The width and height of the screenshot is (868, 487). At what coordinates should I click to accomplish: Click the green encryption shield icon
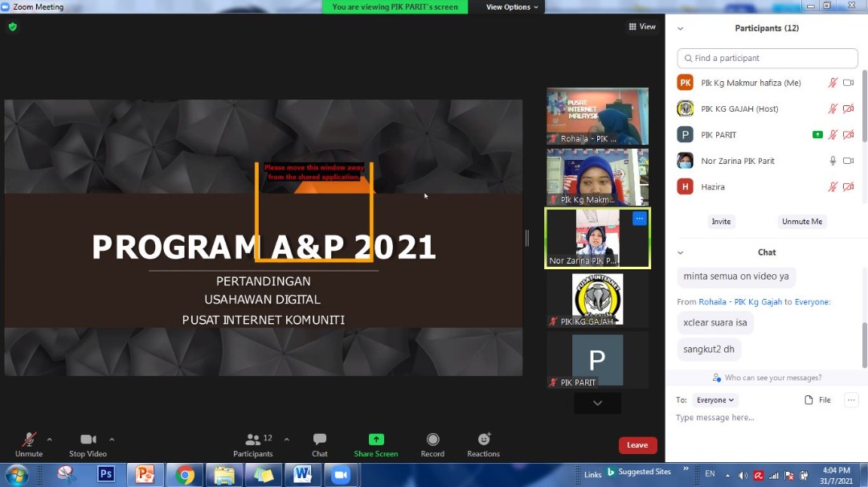[x=12, y=27]
